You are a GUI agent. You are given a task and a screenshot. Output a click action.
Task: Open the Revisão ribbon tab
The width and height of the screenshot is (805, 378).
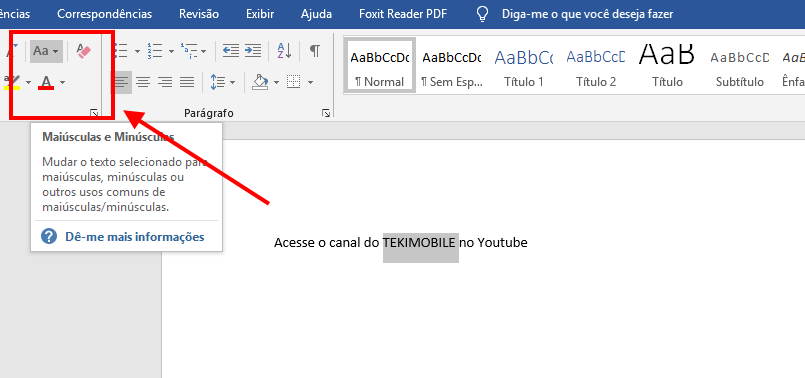pyautogui.click(x=199, y=14)
